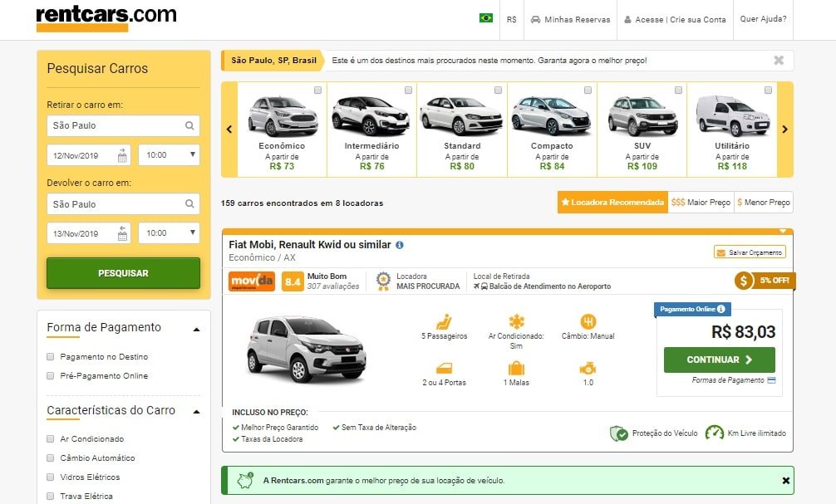Check Ar Condicionado filter
836x504 pixels.
point(50,439)
